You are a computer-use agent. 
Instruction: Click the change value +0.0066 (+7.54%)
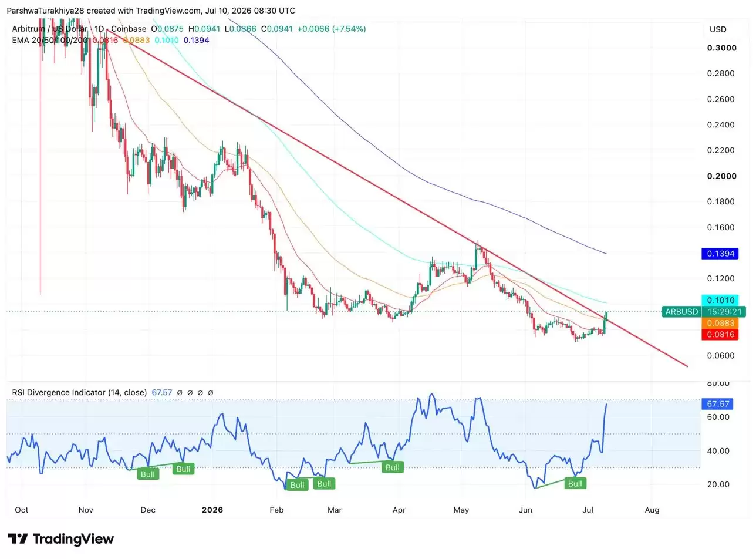(x=332, y=29)
